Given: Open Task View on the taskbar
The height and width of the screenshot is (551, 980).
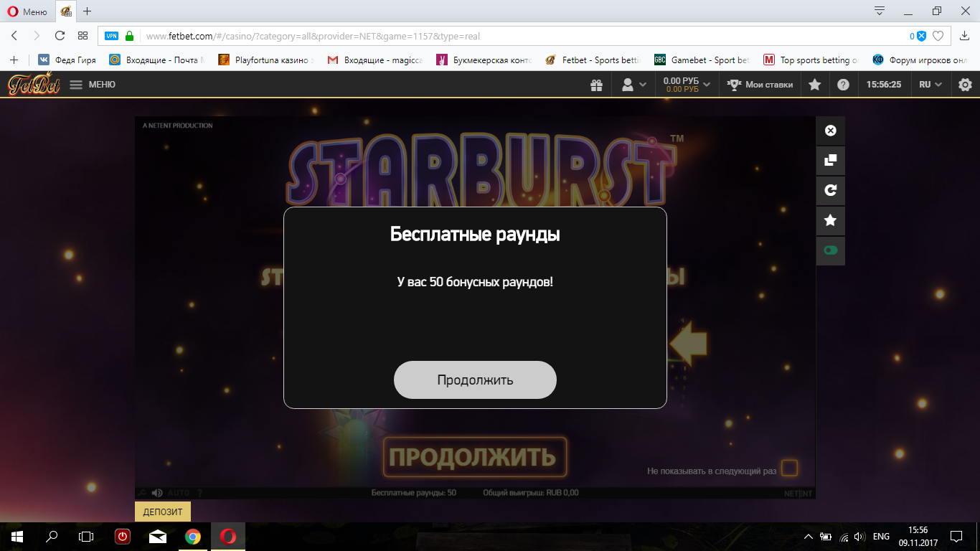Looking at the screenshot, I should [x=86, y=537].
